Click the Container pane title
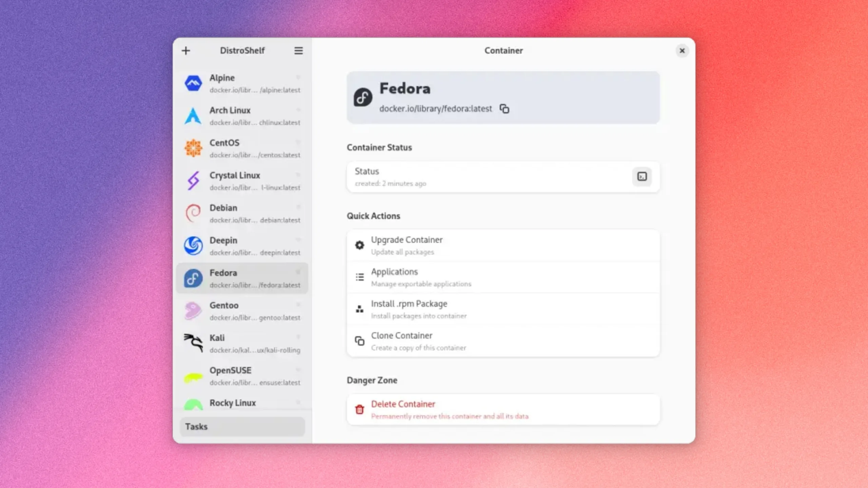This screenshot has width=868, height=488. click(x=503, y=51)
